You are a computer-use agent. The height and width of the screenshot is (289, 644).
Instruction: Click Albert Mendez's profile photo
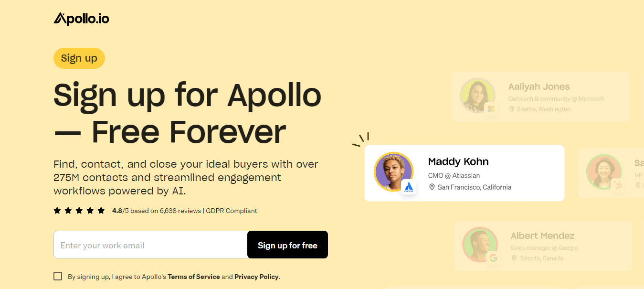[480, 246]
